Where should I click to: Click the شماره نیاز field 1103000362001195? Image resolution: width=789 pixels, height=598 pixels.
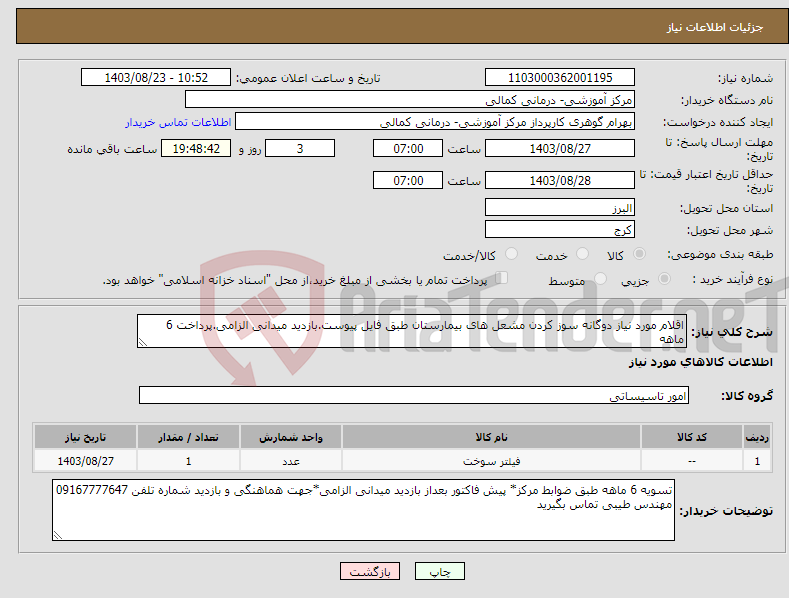pos(560,78)
